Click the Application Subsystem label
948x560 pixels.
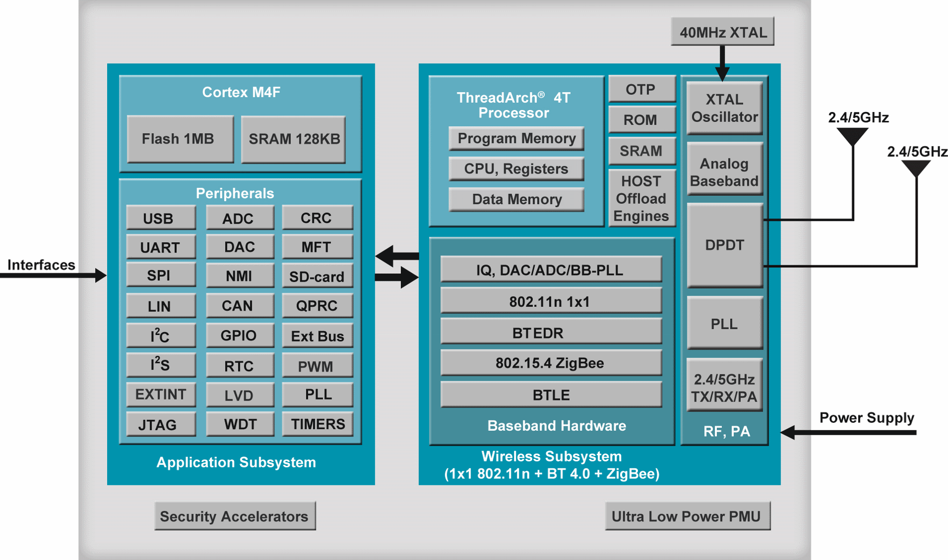(x=236, y=462)
